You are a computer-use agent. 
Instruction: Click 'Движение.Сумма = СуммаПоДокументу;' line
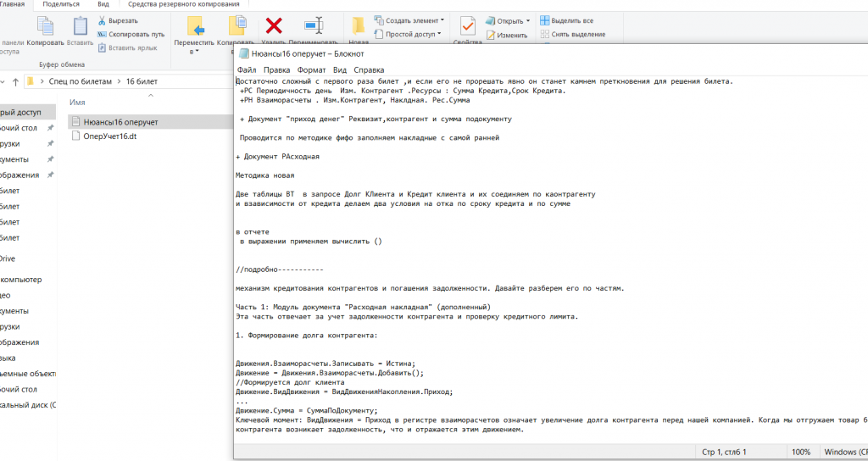[307, 411]
